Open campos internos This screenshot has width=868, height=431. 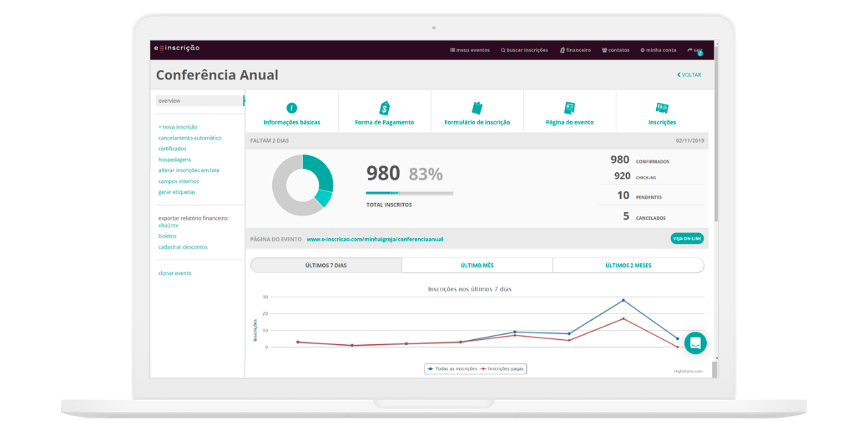(x=178, y=181)
